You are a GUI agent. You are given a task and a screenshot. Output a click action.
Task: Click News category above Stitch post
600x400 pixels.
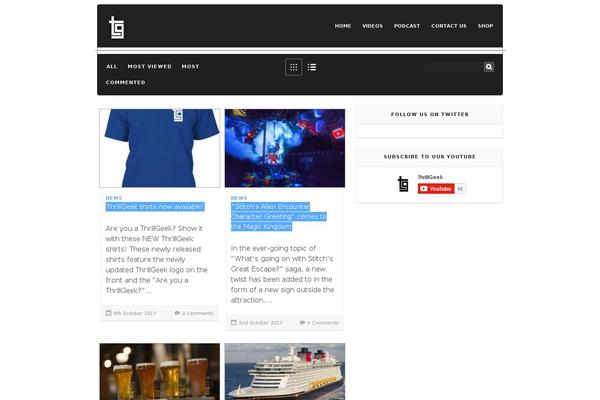239,198
